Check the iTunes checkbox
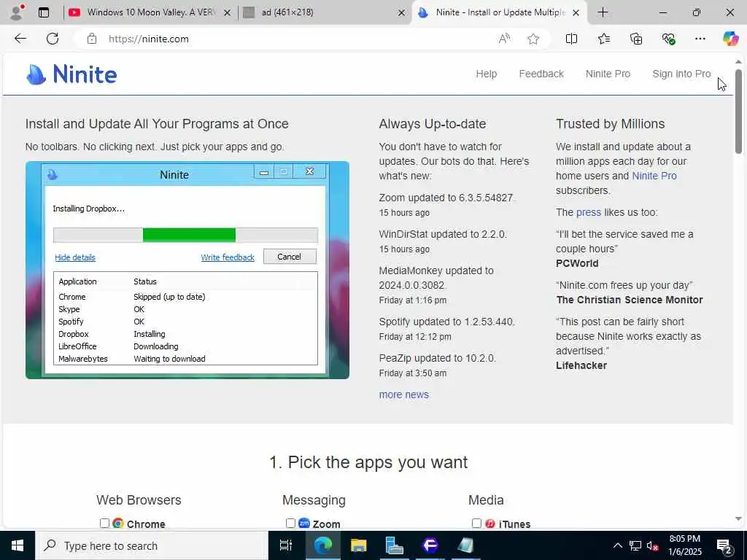Screen dimensions: 747x560 coord(476,524)
